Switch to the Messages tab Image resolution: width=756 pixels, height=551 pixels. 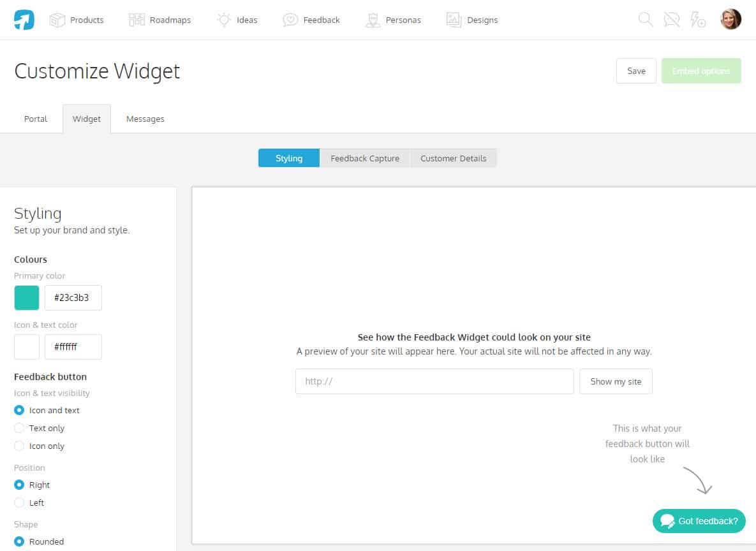point(145,119)
